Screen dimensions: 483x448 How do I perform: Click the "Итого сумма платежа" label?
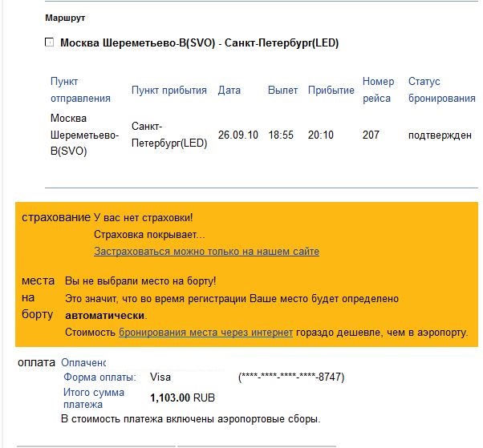(94, 398)
